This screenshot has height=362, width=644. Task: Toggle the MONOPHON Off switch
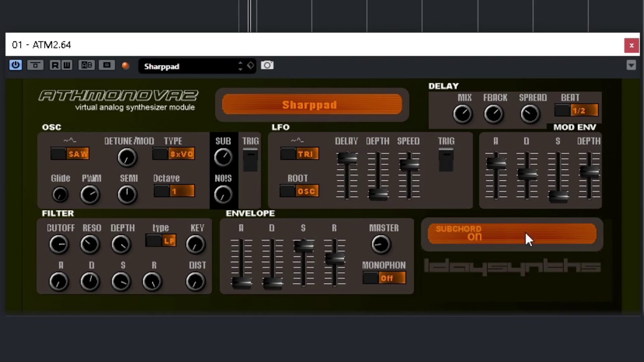click(384, 278)
